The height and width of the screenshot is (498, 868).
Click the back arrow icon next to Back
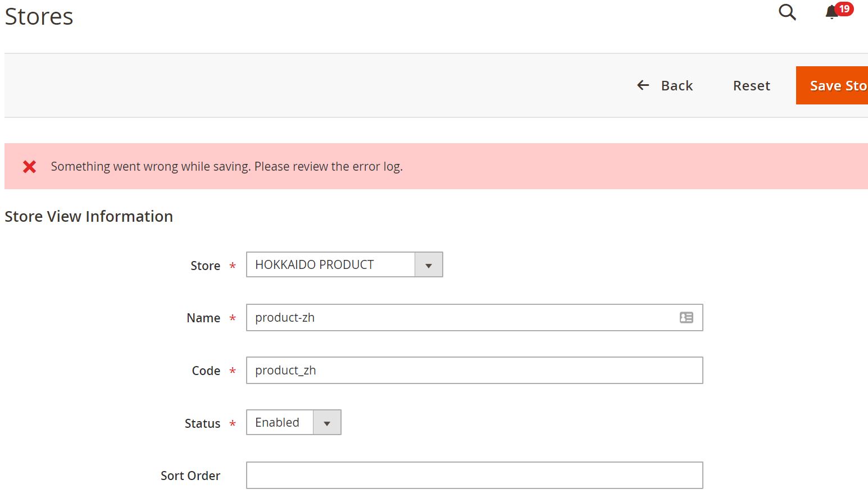(643, 85)
